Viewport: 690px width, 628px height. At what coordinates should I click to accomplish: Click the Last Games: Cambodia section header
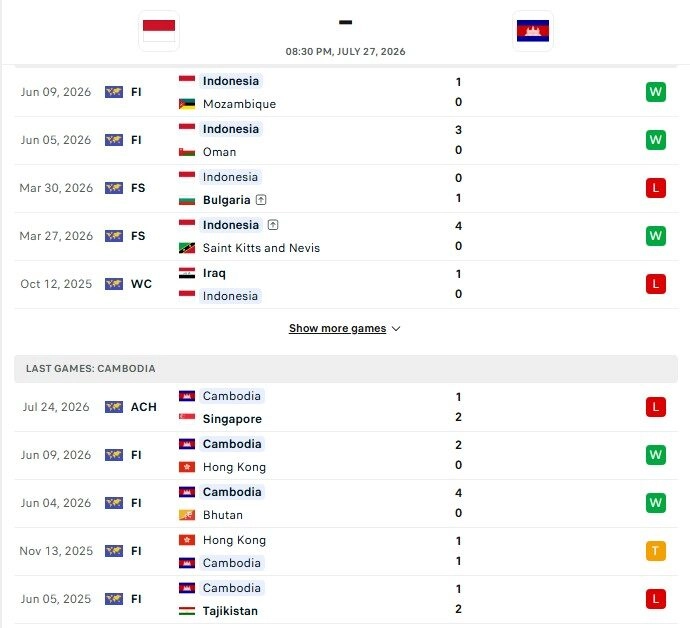point(346,369)
